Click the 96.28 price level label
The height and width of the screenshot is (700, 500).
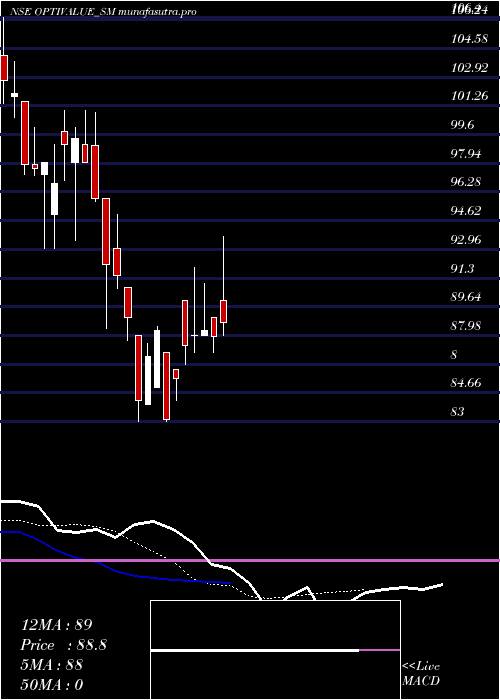[466, 182]
